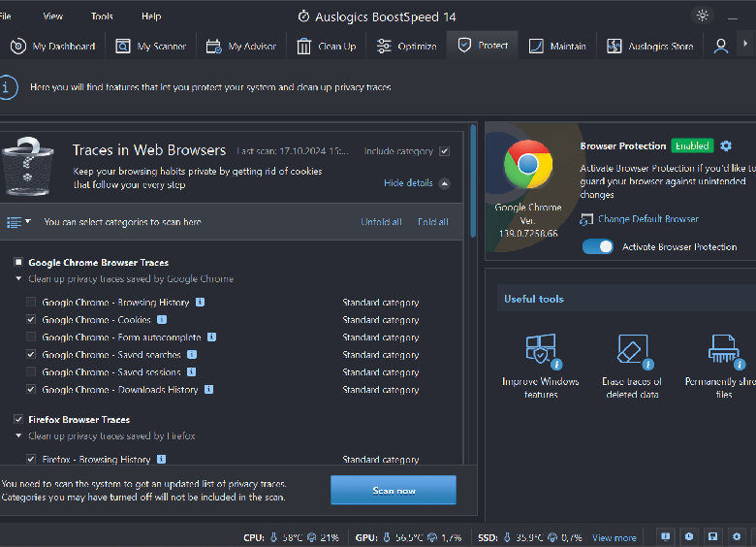Toggle the Include category checkbox

click(x=445, y=151)
